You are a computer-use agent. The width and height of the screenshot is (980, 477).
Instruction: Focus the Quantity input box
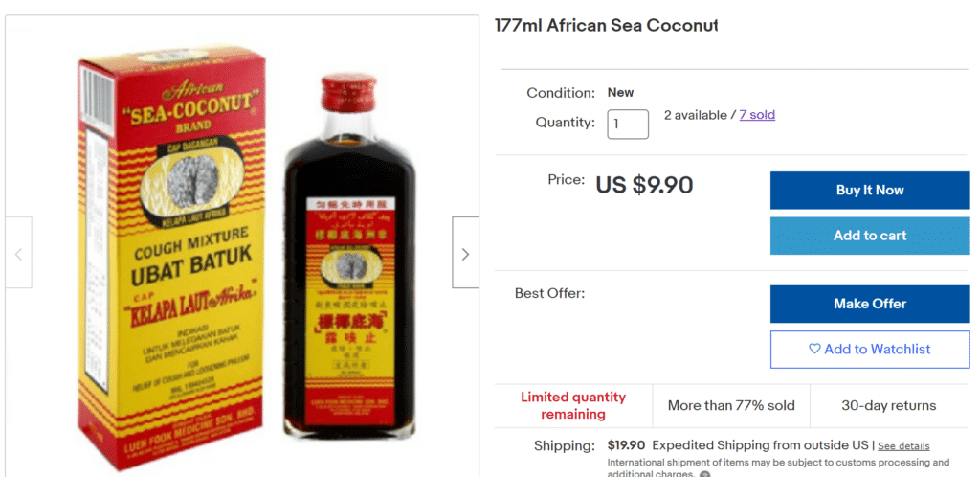[628, 124]
